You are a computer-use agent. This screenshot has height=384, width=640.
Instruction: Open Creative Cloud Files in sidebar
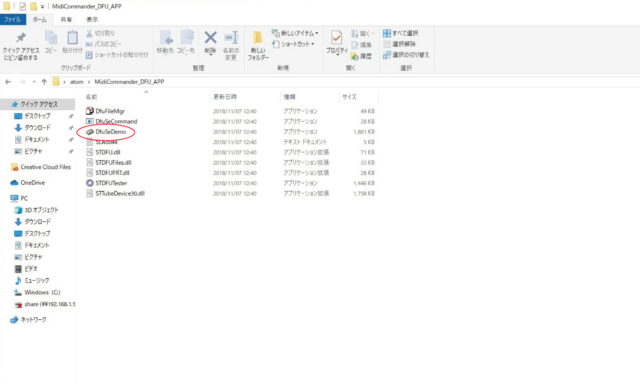[x=45, y=167]
